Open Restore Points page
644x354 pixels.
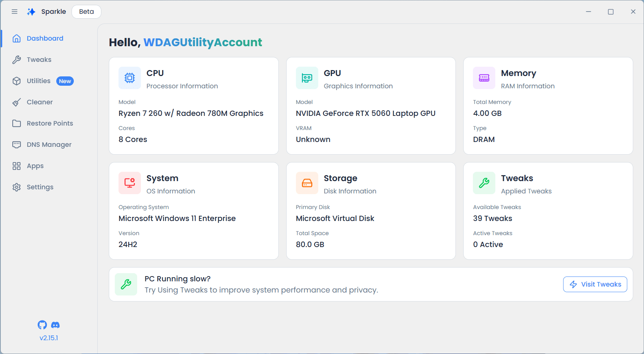(x=50, y=123)
